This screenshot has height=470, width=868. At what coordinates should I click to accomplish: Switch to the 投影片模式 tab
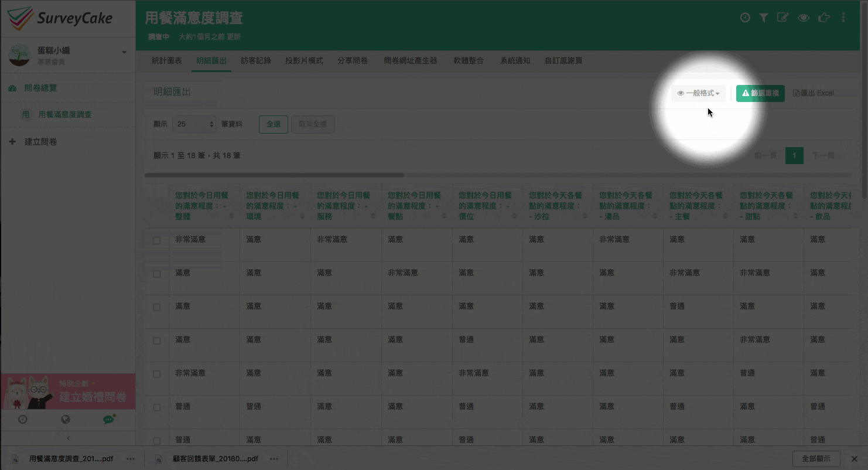304,61
